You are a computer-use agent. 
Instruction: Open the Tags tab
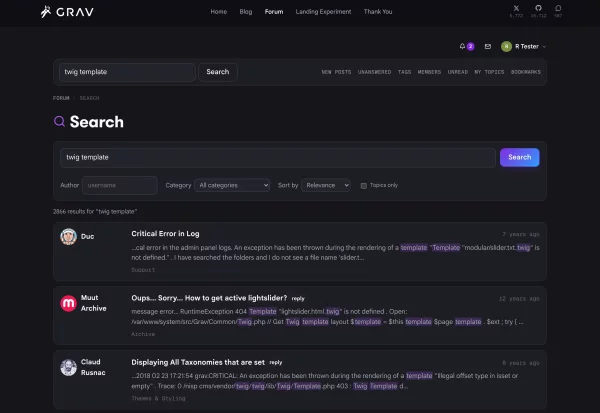pos(404,72)
